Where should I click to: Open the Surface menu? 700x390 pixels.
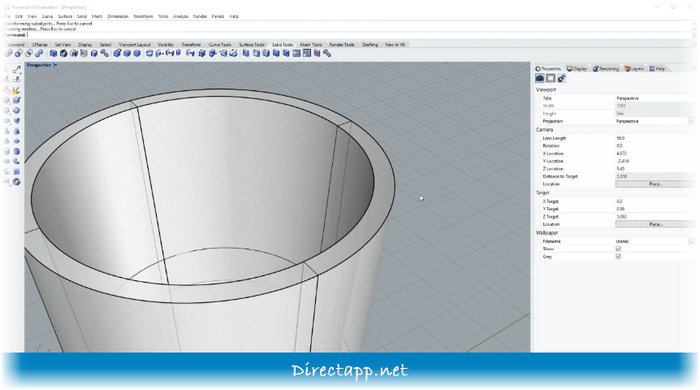point(65,16)
